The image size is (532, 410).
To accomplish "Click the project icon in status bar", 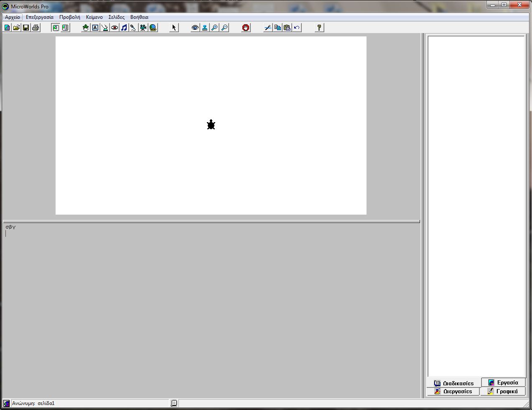I will click(6, 403).
